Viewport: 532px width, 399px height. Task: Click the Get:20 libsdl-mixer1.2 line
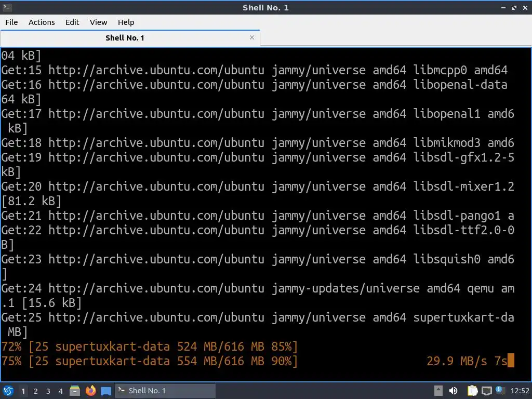[x=258, y=187]
